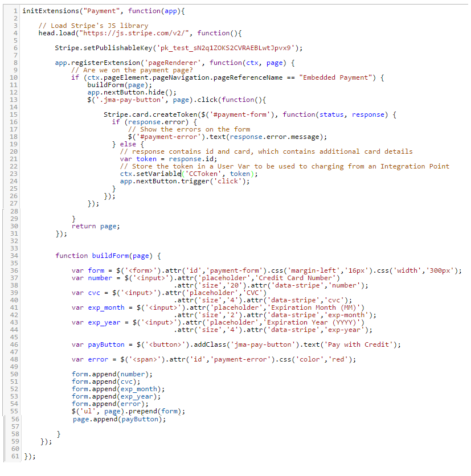
Task: Click the comment "Are we on the payment page?"
Action: tap(132, 70)
